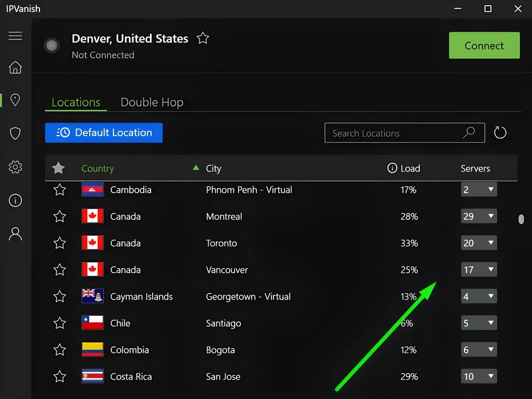532x399 pixels.
Task: Click the Costa Rica flag
Action: (x=93, y=376)
